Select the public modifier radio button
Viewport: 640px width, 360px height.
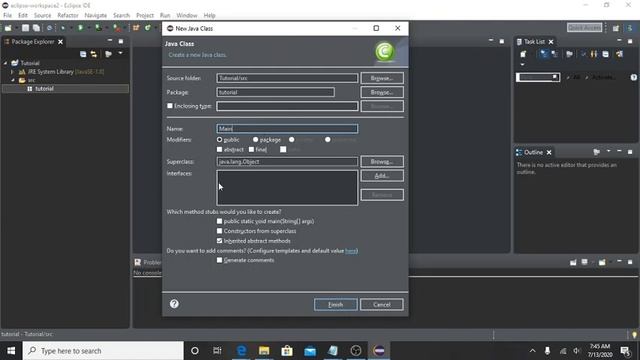[220, 140]
